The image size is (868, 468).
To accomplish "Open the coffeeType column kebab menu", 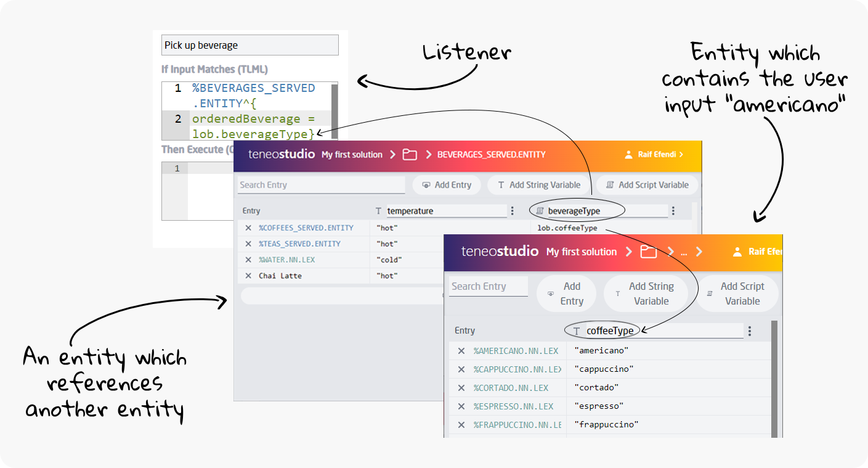I will coord(749,331).
